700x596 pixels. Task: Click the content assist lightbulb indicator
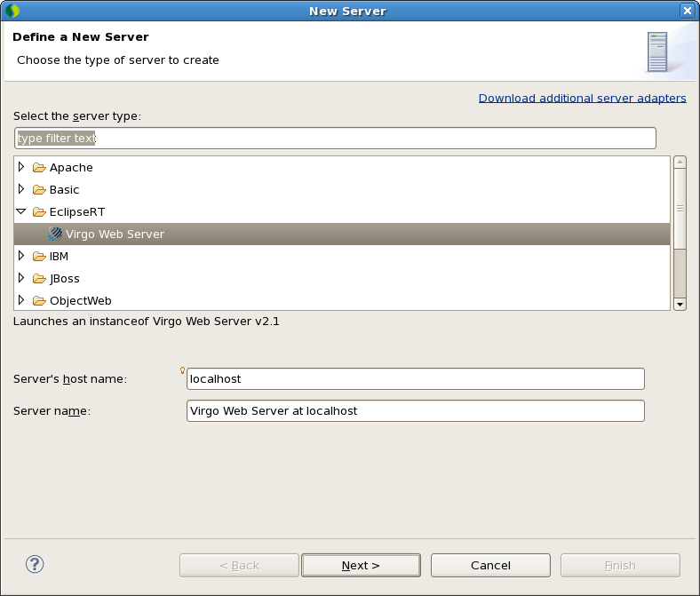click(182, 370)
